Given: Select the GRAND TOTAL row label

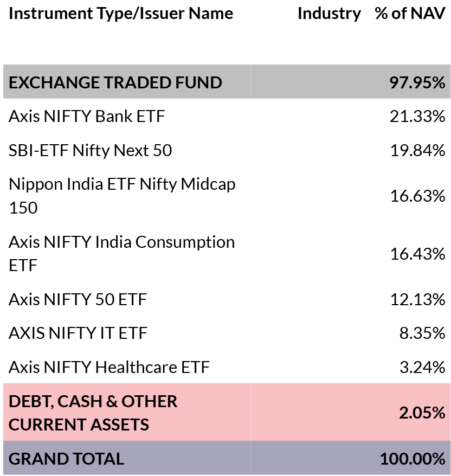Looking at the screenshot, I should 66,459.
